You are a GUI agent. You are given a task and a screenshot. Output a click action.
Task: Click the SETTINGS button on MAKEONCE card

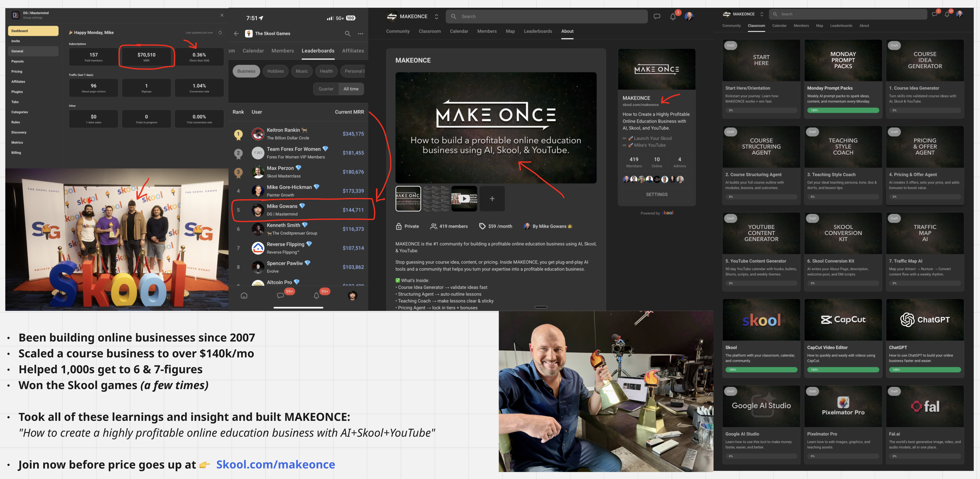(x=656, y=194)
